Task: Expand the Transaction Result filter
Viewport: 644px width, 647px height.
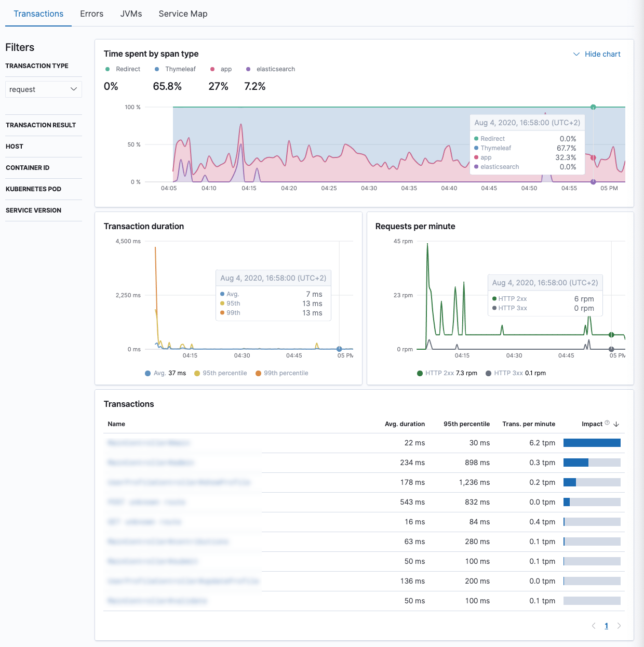Action: [41, 125]
